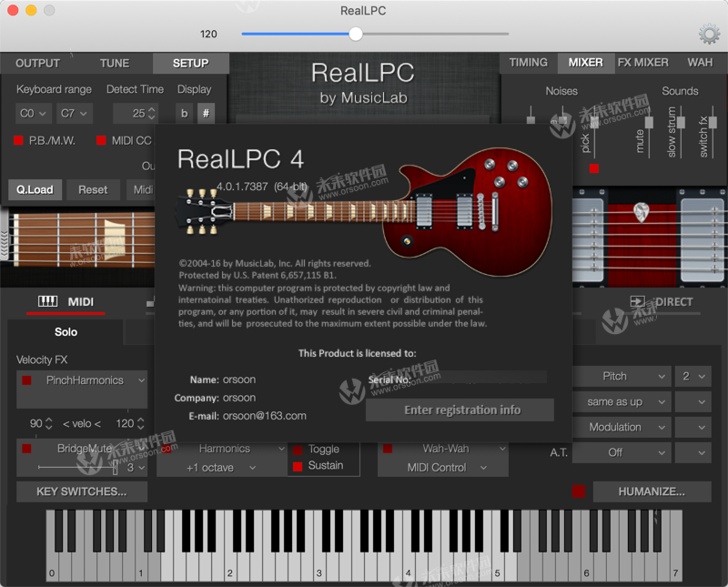Image resolution: width=728 pixels, height=587 pixels.
Task: Adjust the mute sound slider
Action: [649, 122]
